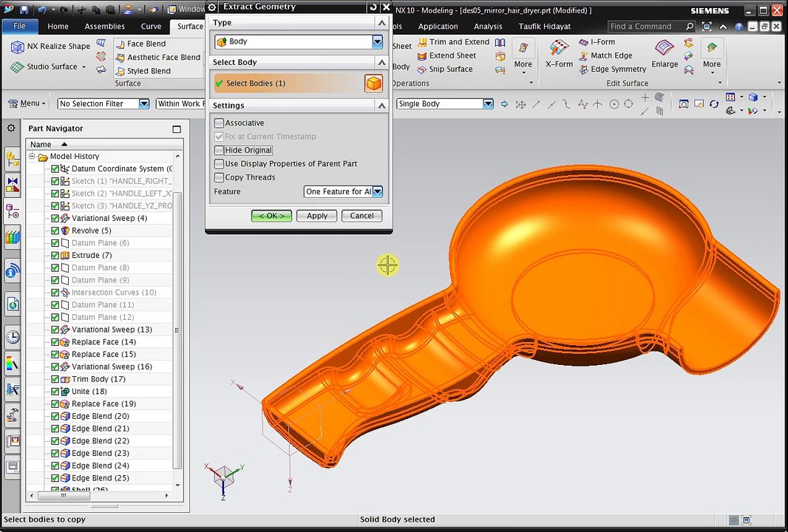Open the No Selection Filter dropdown
Viewport: 788px width, 532px height.
(x=103, y=103)
